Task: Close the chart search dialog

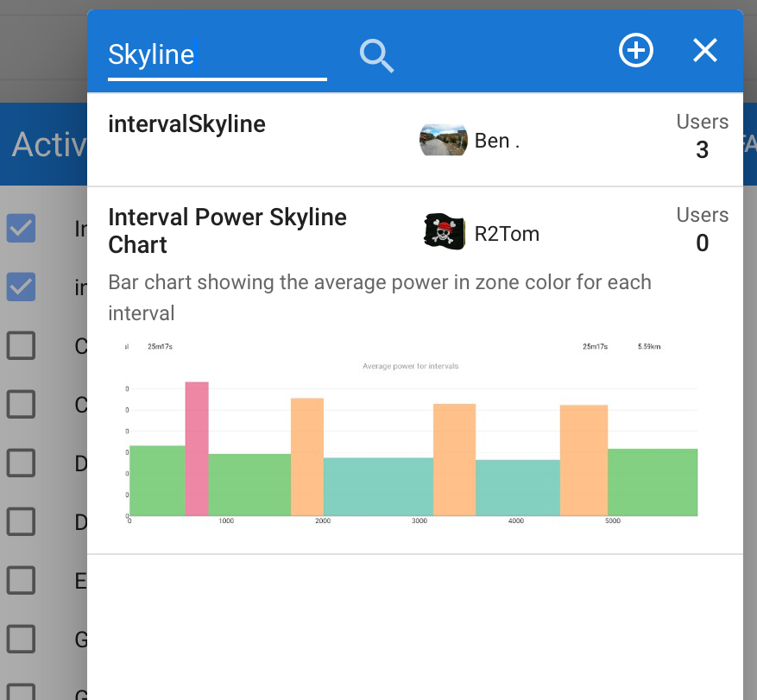Action: coord(705,51)
